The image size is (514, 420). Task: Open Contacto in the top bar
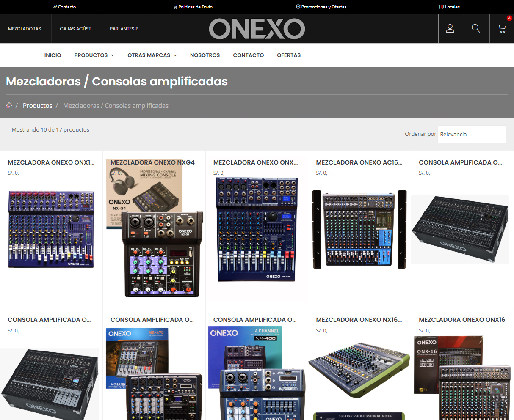[x=64, y=7]
